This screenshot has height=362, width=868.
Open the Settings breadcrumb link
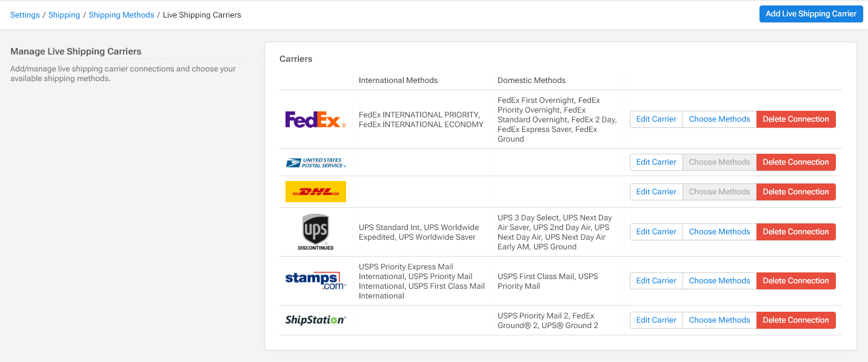(x=25, y=15)
